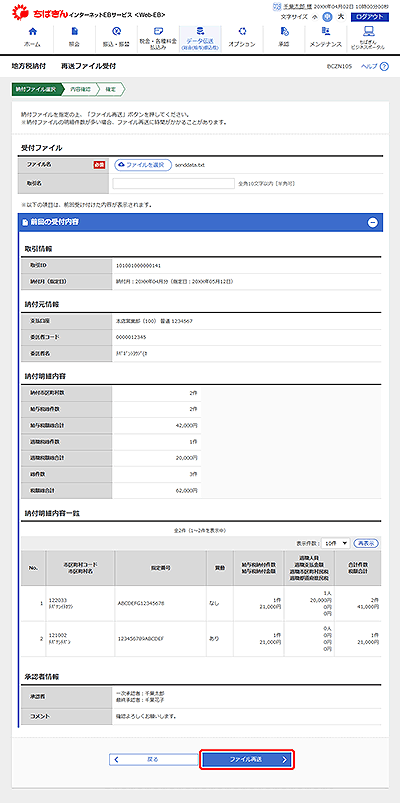Collapse the 前回の受付内容 section with the minus button
Screen dimensions: 400x803
(373, 222)
